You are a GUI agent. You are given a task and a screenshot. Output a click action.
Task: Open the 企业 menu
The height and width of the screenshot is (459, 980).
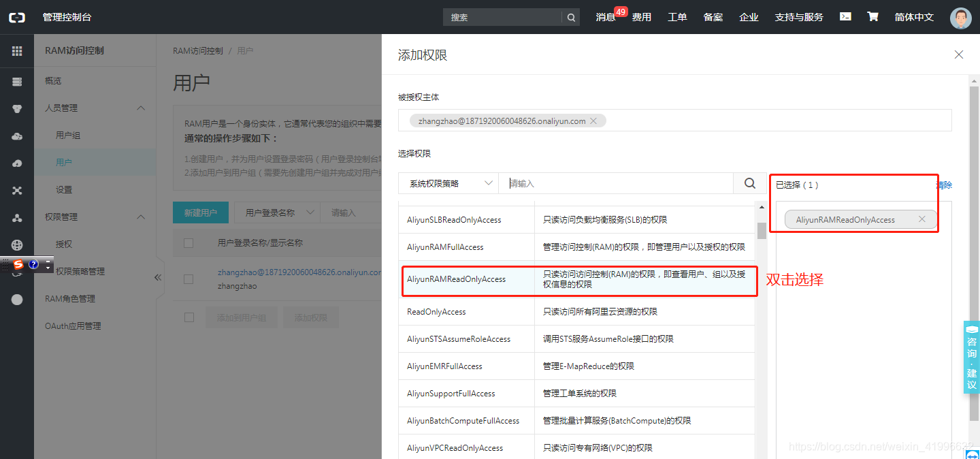[x=749, y=17]
